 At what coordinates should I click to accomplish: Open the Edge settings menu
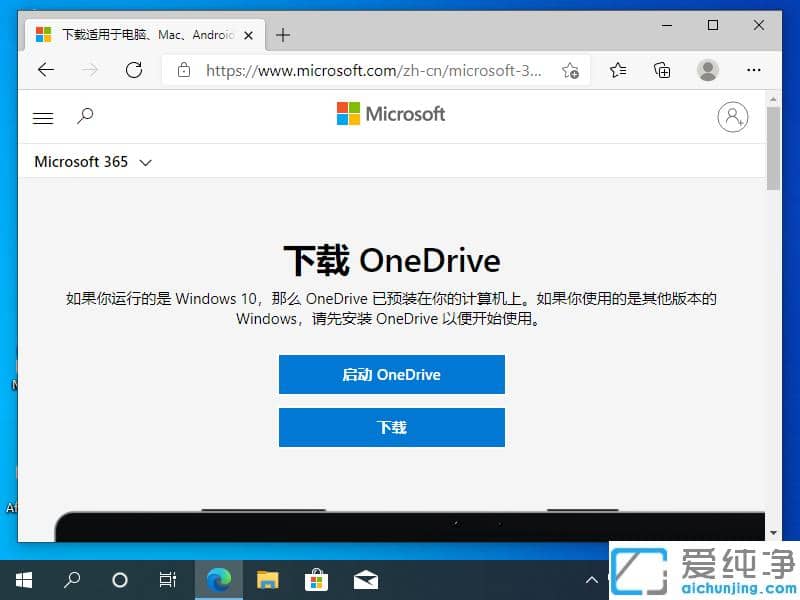[x=754, y=70]
